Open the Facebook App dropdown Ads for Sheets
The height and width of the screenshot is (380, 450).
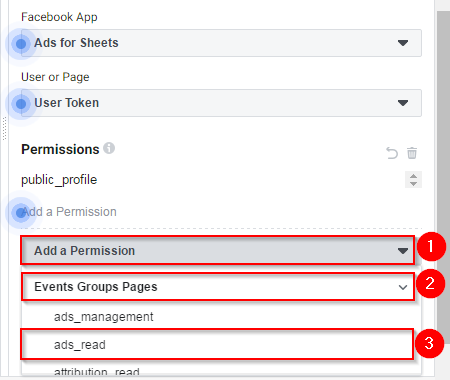(221, 43)
